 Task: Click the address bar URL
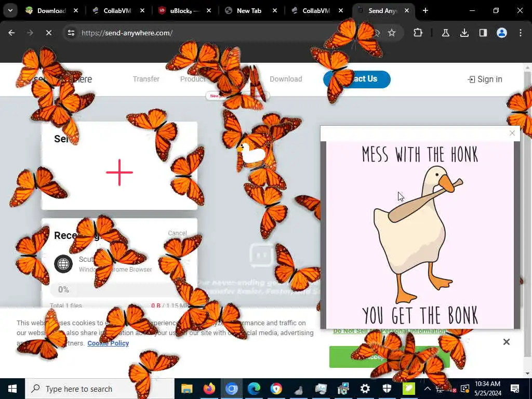[x=127, y=33]
